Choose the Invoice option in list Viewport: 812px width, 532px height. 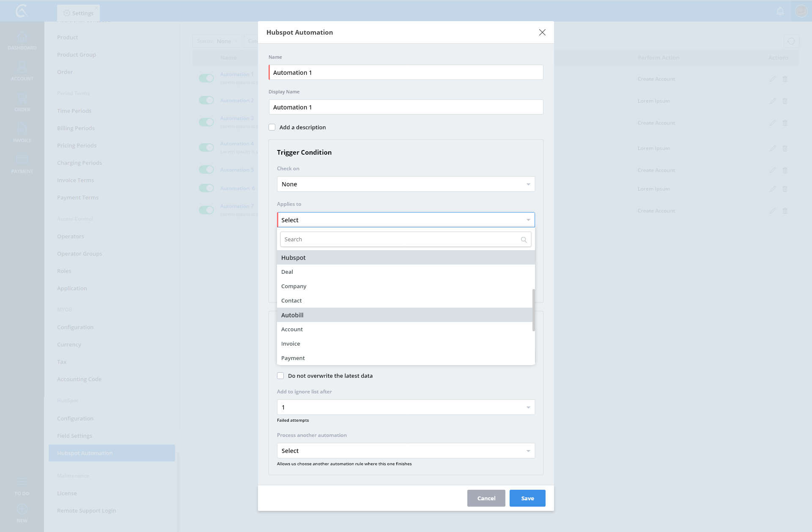coord(291,344)
